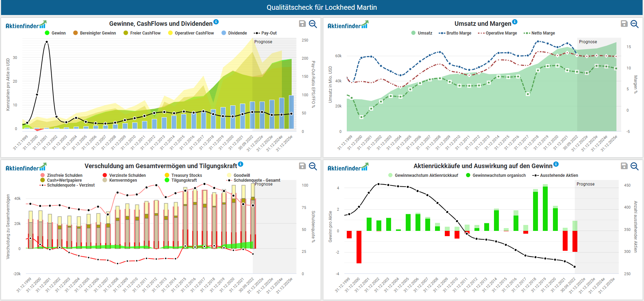Click the Aktienfinder logo in top-left chart

click(25, 25)
